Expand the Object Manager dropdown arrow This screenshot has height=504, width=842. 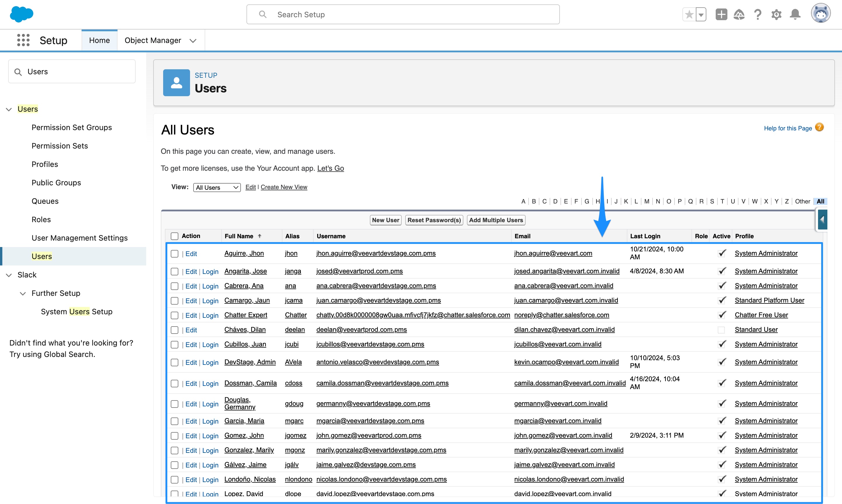pos(193,40)
